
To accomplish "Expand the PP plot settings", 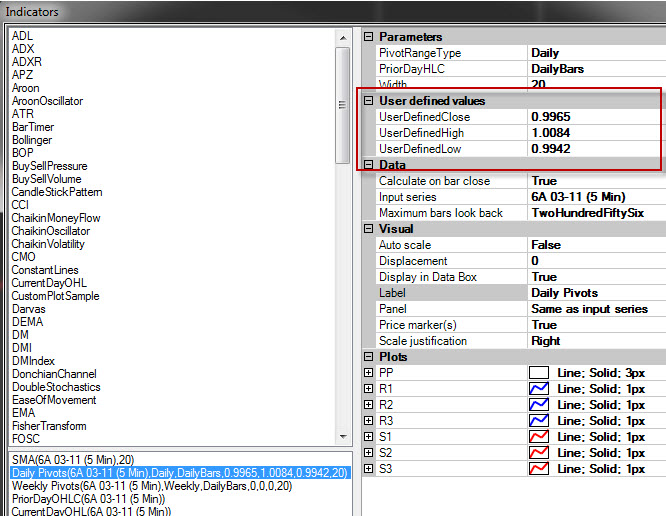I will [369, 373].
